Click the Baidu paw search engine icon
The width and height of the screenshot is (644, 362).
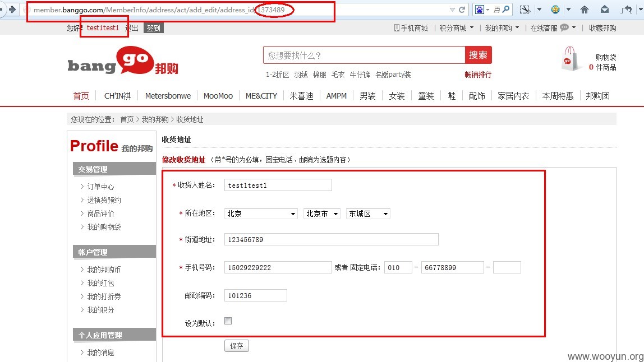[479, 10]
